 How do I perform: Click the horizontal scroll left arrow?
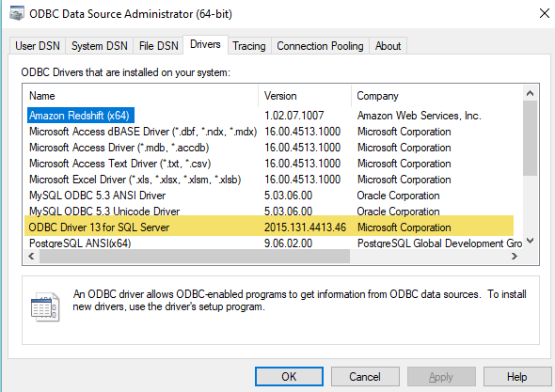(x=31, y=256)
